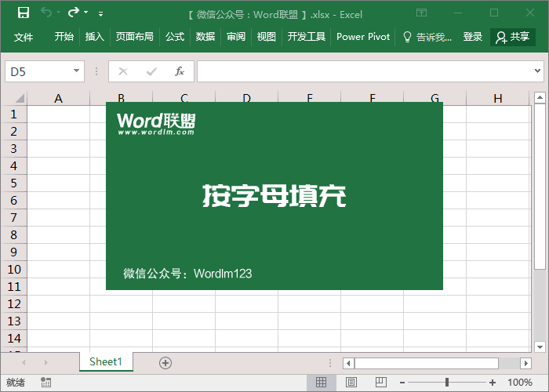Click the New Sheet plus icon
The image size is (549, 392).
(x=165, y=363)
